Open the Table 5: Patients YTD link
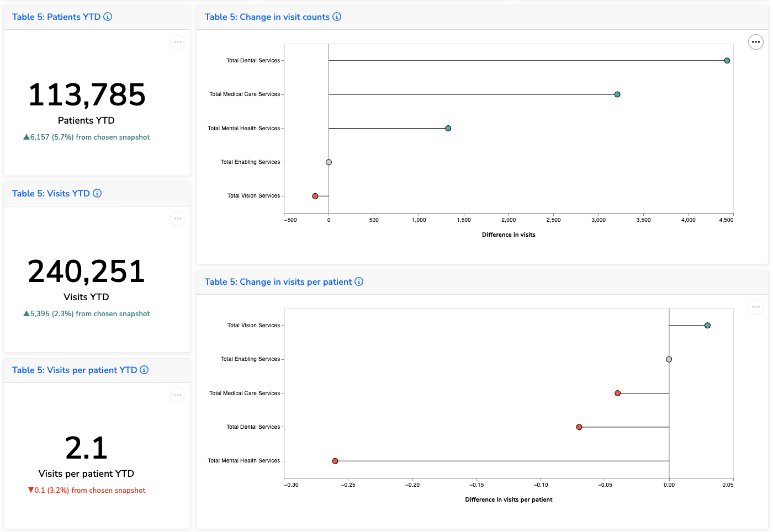This screenshot has height=532, width=773. [x=56, y=17]
